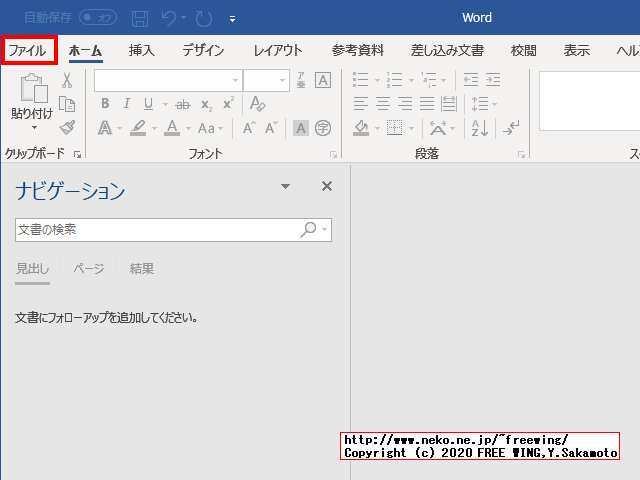This screenshot has height=480, width=640.
Task: Click the Increase Indent icon
Action: click(x=493, y=80)
